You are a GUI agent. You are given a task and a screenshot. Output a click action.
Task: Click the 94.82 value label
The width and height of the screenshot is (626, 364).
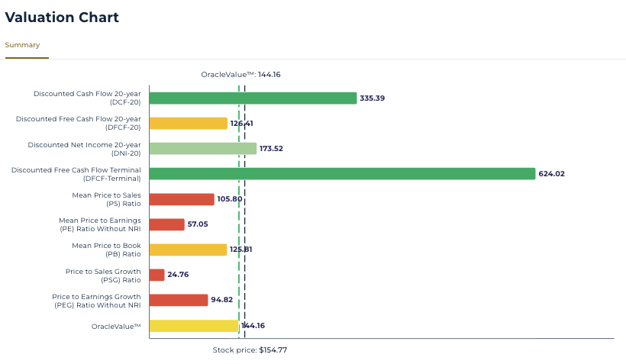pos(221,299)
